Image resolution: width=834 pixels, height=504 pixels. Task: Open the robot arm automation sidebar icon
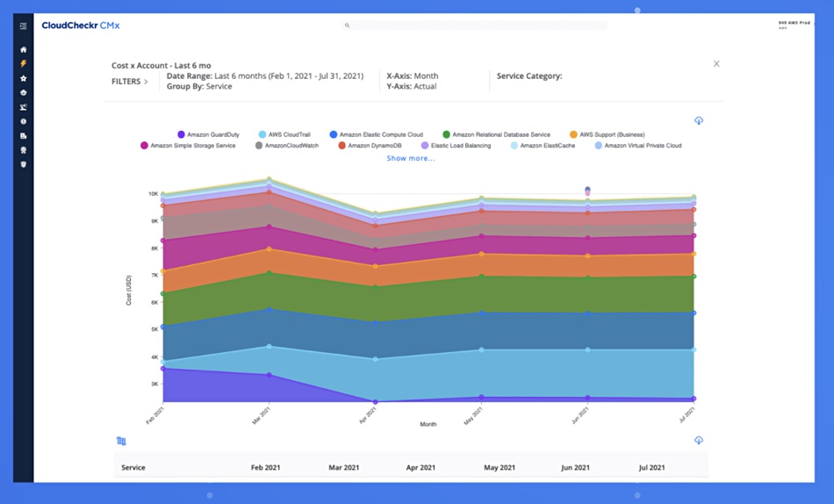pos(24,107)
